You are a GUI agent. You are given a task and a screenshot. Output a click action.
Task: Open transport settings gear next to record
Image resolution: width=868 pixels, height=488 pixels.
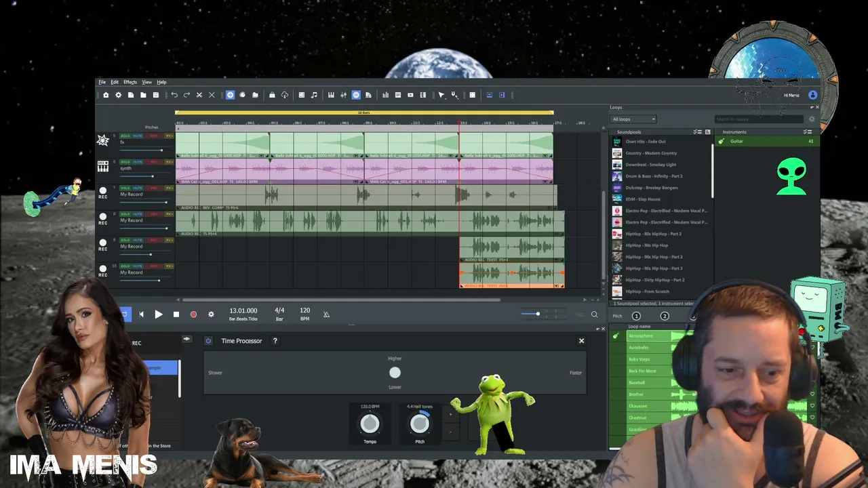click(211, 314)
